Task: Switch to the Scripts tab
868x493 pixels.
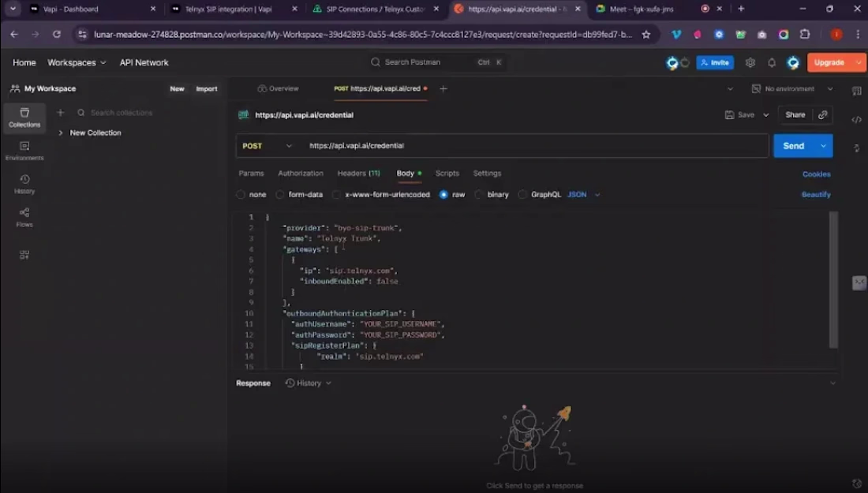Action: point(447,174)
